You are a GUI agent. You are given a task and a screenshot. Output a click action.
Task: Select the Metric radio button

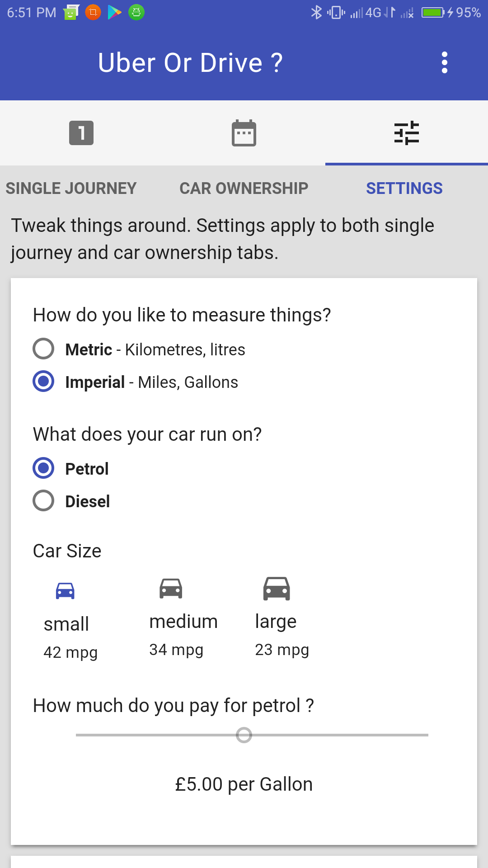43,349
